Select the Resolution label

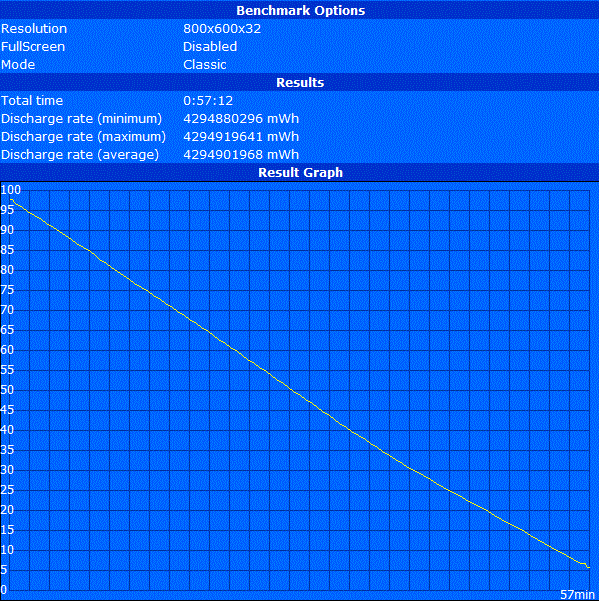[34, 29]
